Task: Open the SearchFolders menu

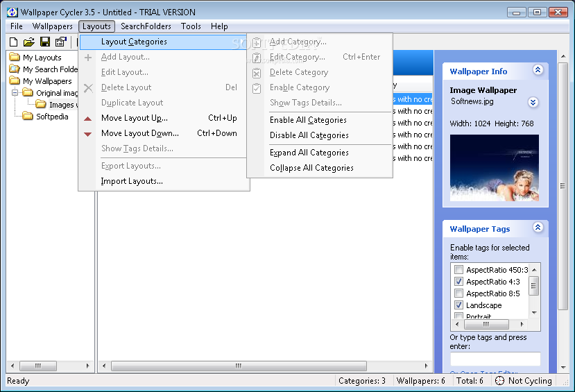Action: tap(146, 26)
